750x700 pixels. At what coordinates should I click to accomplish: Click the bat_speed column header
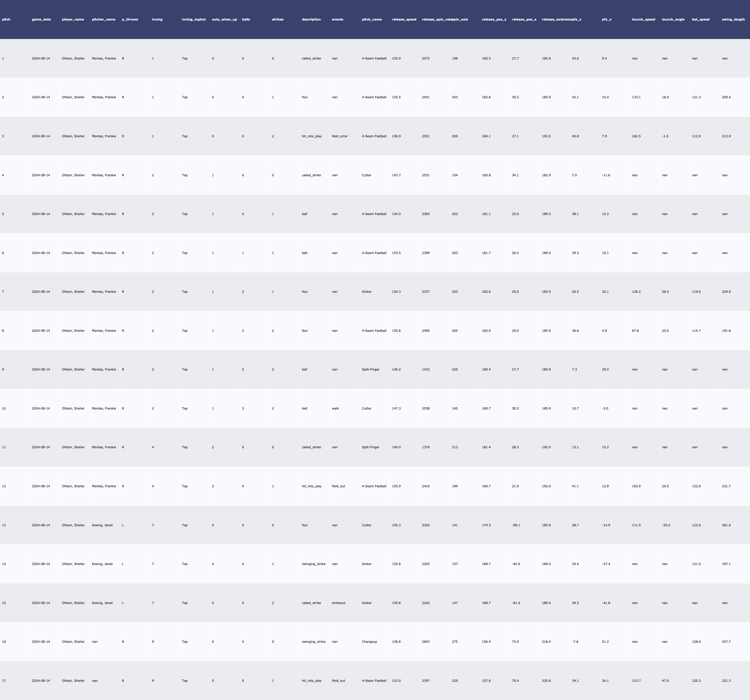[700, 19]
